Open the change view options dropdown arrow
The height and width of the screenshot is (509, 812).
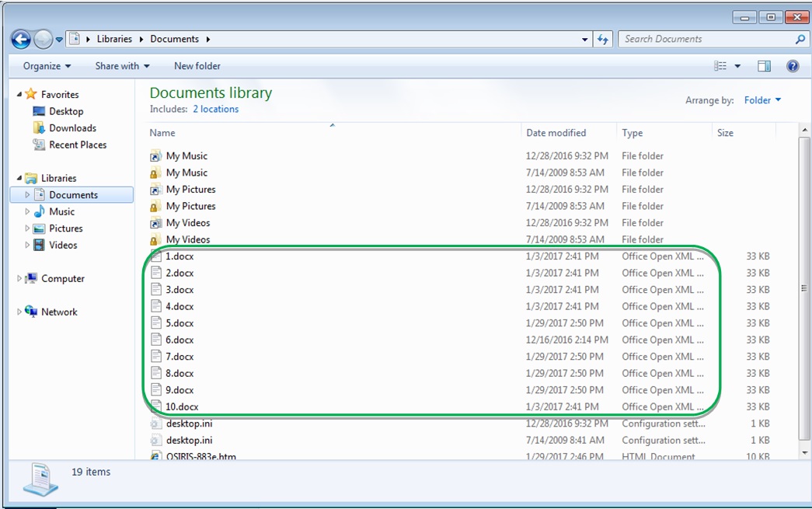(x=737, y=66)
